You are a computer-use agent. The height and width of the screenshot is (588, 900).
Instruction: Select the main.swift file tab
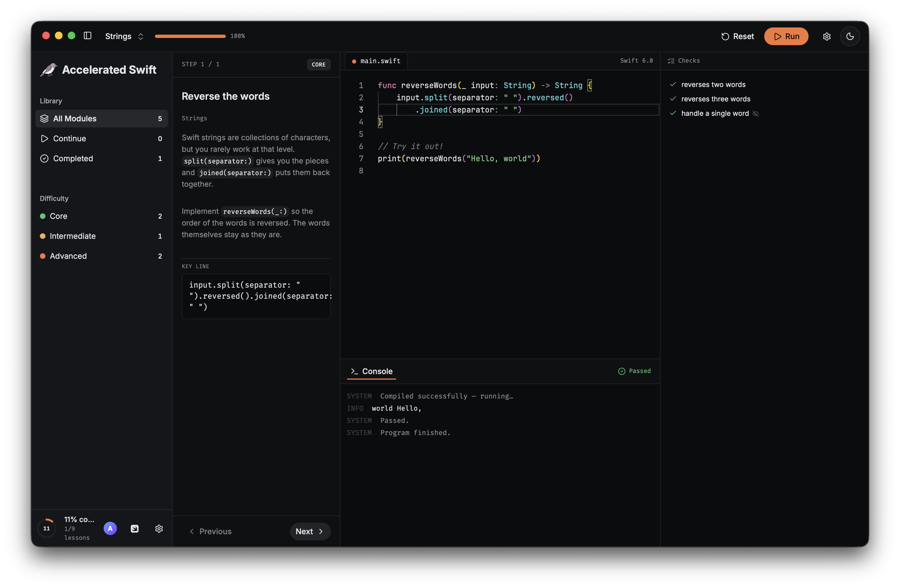pyautogui.click(x=376, y=61)
